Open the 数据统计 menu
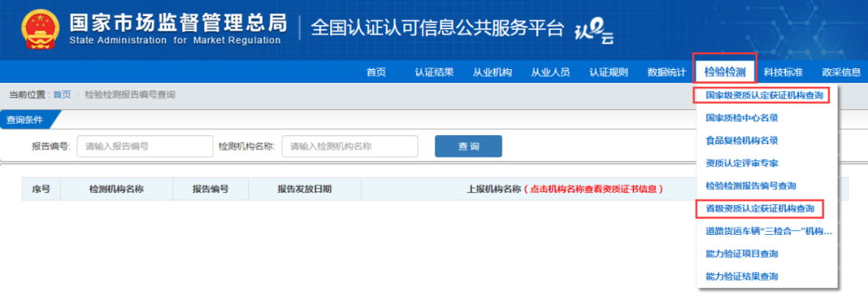 click(x=666, y=72)
